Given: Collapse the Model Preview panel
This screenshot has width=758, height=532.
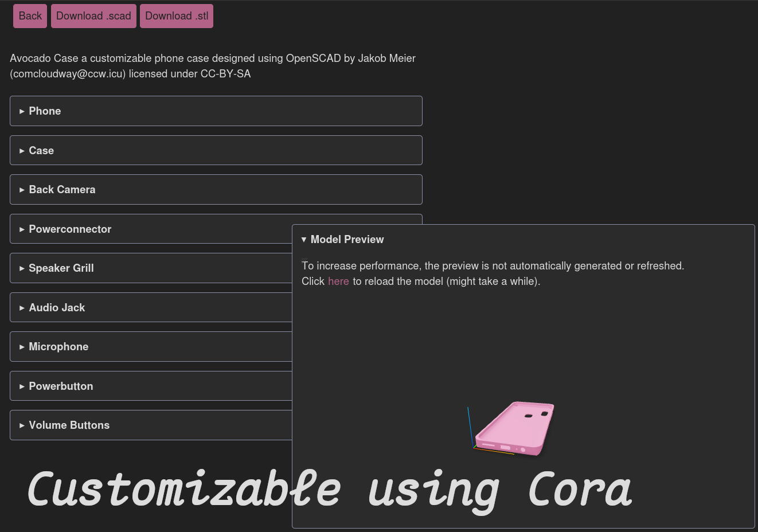Looking at the screenshot, I should (x=342, y=240).
